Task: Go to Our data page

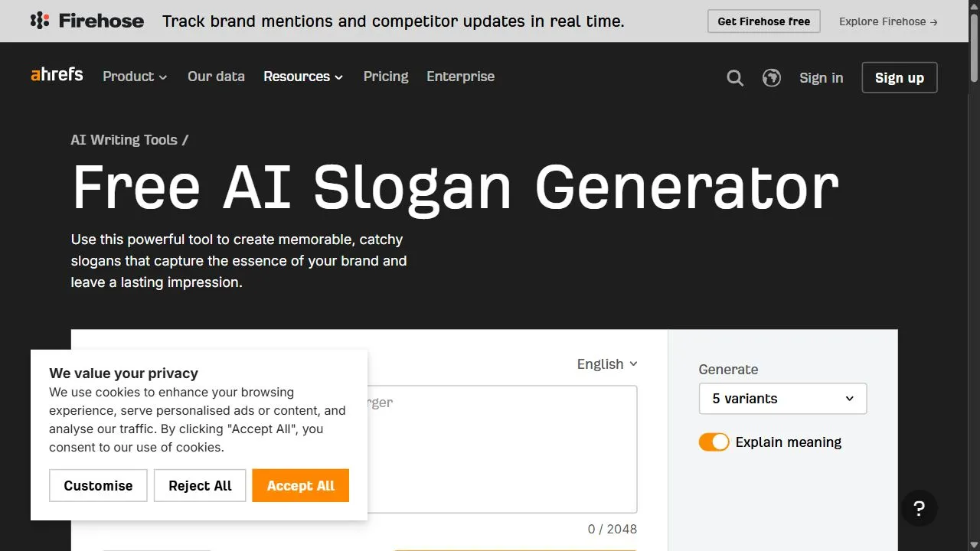Action: (x=216, y=77)
